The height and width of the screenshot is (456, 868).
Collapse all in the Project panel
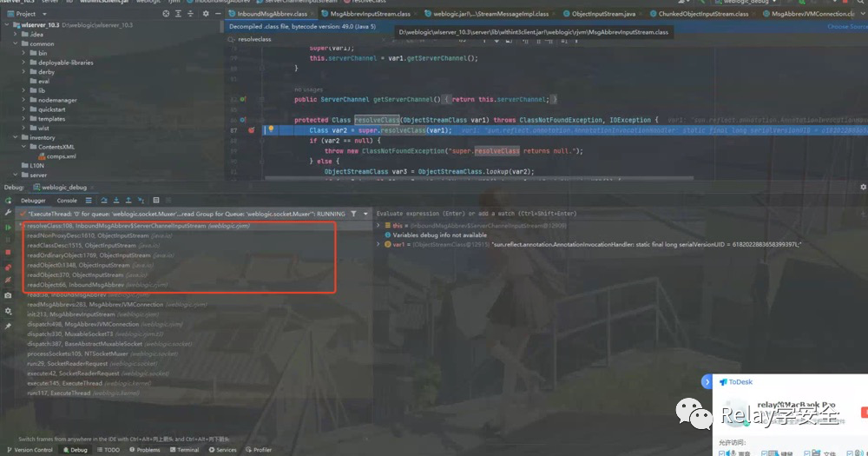pyautogui.click(x=190, y=14)
